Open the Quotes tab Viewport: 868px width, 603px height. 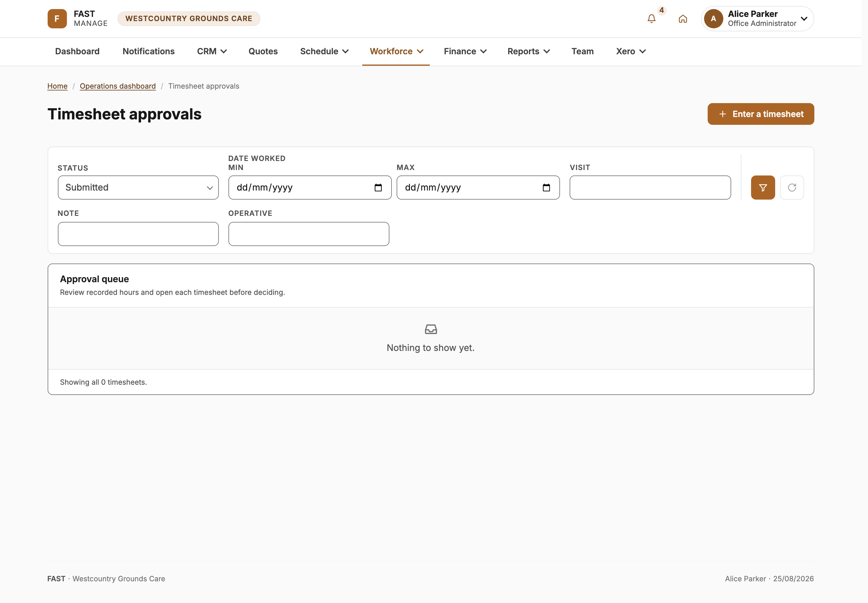click(x=263, y=51)
